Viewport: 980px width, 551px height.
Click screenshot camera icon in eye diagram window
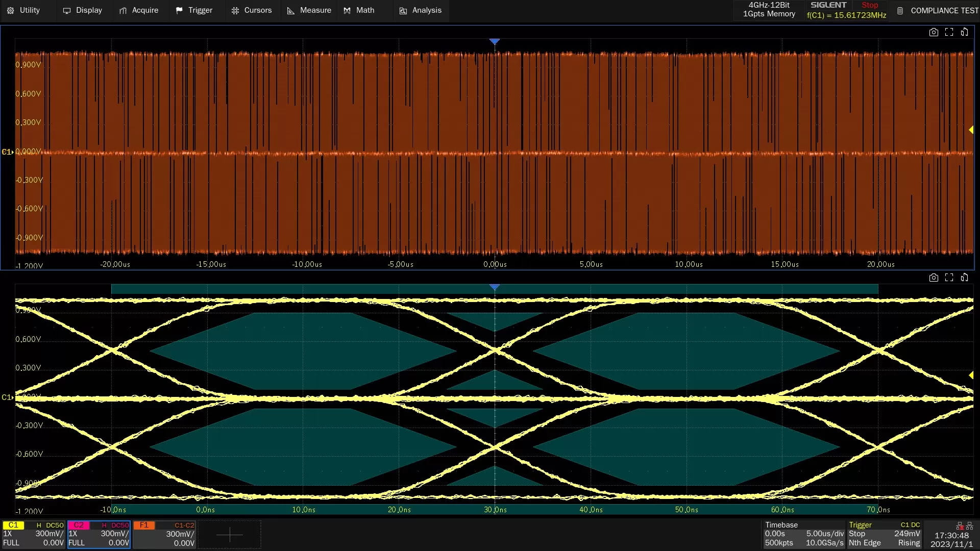pyautogui.click(x=934, y=278)
